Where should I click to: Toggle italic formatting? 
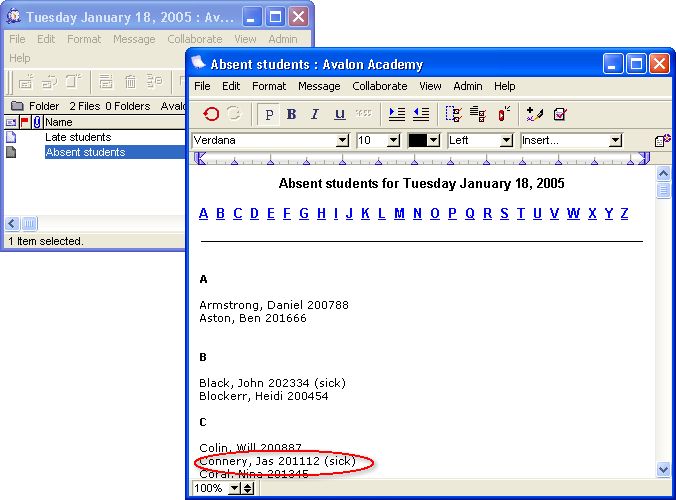tap(315, 114)
